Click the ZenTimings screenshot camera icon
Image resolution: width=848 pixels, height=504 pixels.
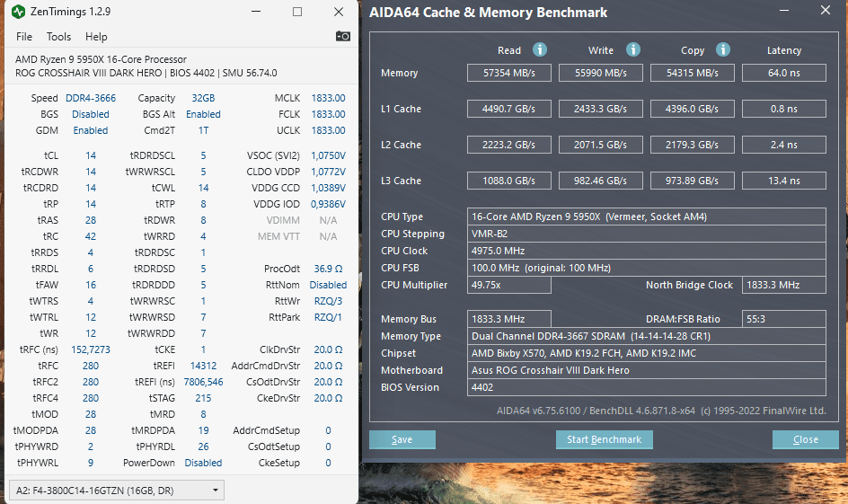coord(343,36)
